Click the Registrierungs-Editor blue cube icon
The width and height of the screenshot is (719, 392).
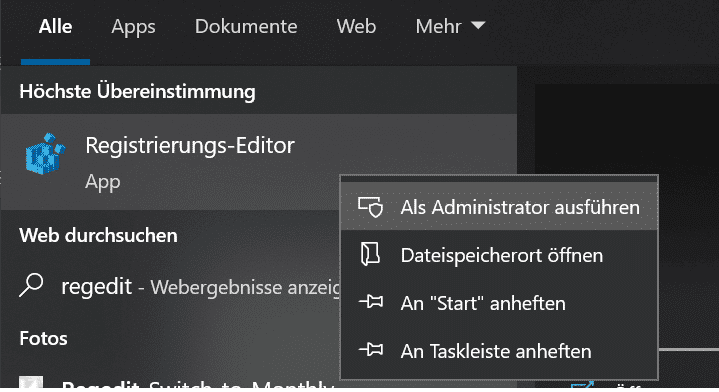[45, 154]
